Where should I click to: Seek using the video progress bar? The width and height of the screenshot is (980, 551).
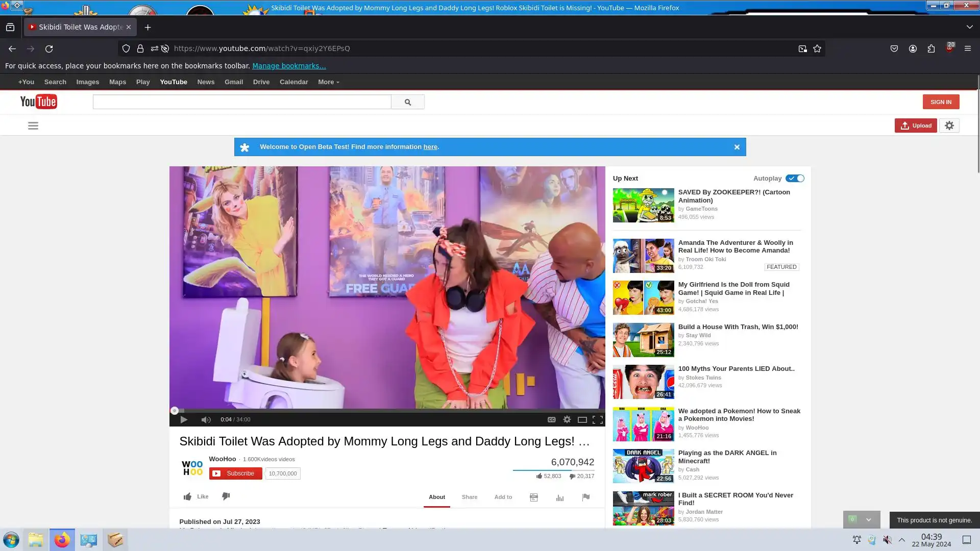[x=388, y=411]
